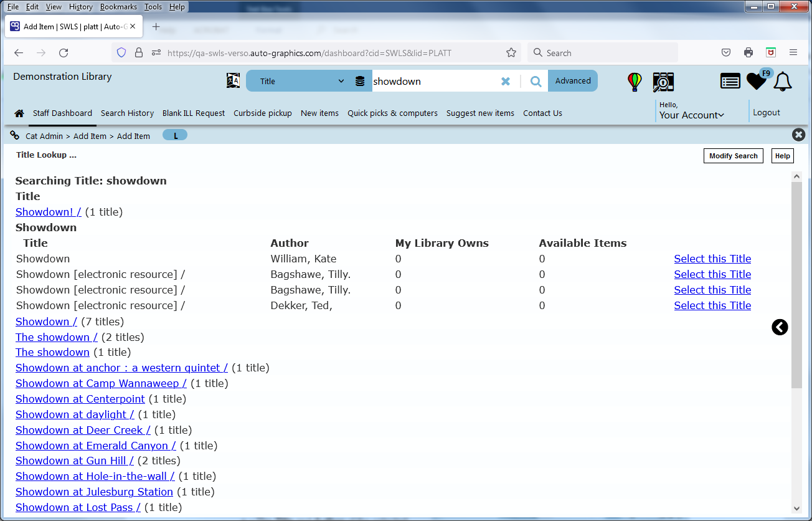Select this Title for William, Kate
Screen dimensions: 812x521
click(712, 259)
